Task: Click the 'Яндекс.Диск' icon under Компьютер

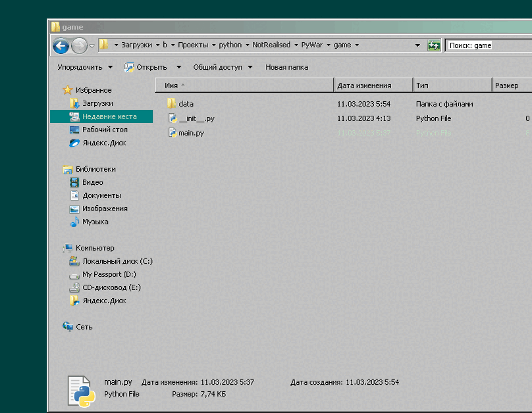Action: (74, 301)
